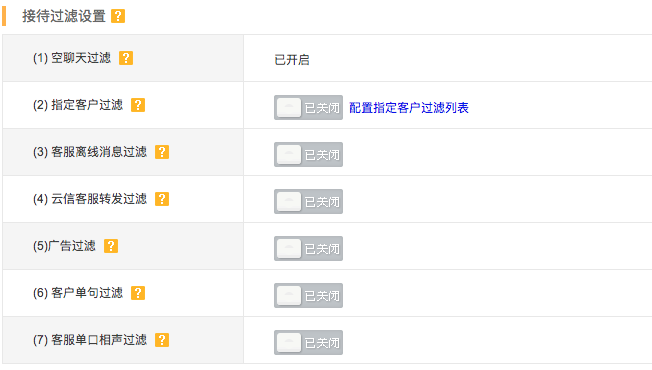The width and height of the screenshot is (652, 370).
Task: Switch on 客户单句过滤 toggle
Action: tap(309, 296)
